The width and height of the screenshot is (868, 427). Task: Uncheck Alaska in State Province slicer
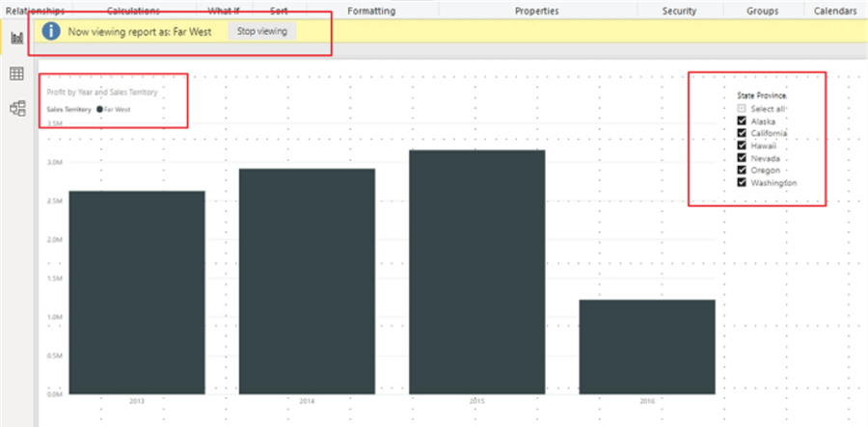tap(742, 121)
